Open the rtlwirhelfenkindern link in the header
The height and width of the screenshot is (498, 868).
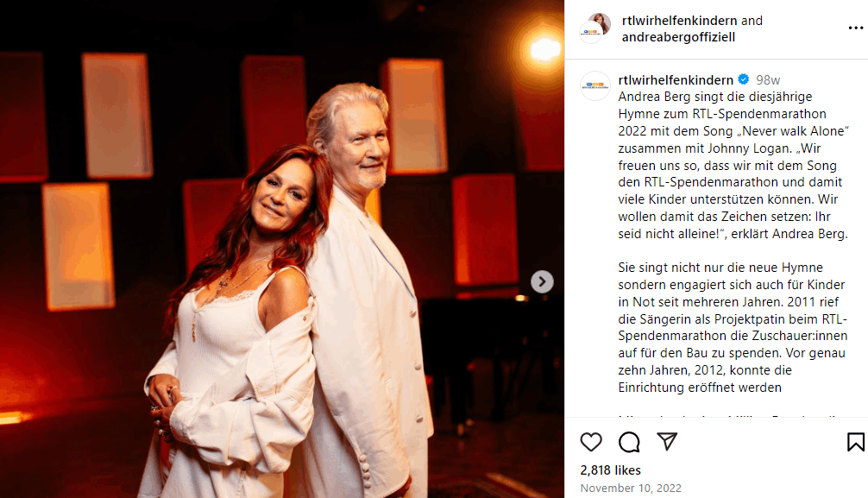point(680,21)
